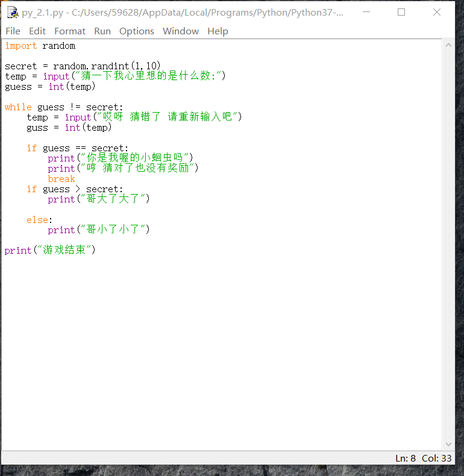The height and width of the screenshot is (476, 464).
Task: Click the print("哥小了小了") line
Action: click(99, 230)
